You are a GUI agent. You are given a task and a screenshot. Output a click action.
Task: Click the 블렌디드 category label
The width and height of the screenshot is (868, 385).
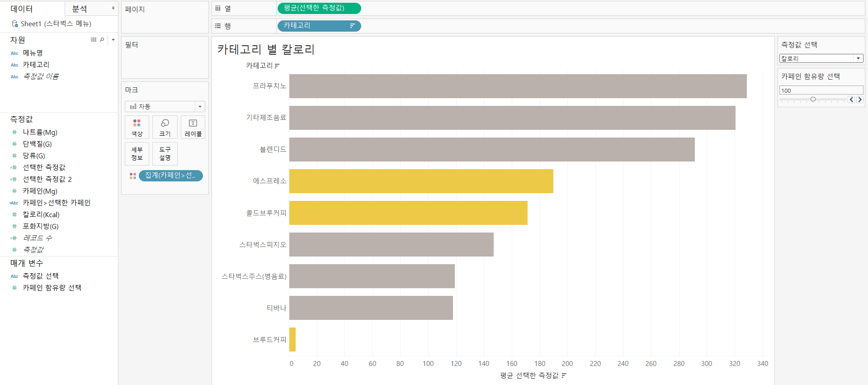[273, 149]
